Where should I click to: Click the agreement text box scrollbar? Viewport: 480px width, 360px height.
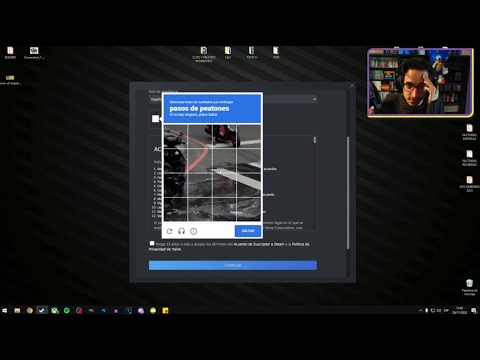pos(315,140)
